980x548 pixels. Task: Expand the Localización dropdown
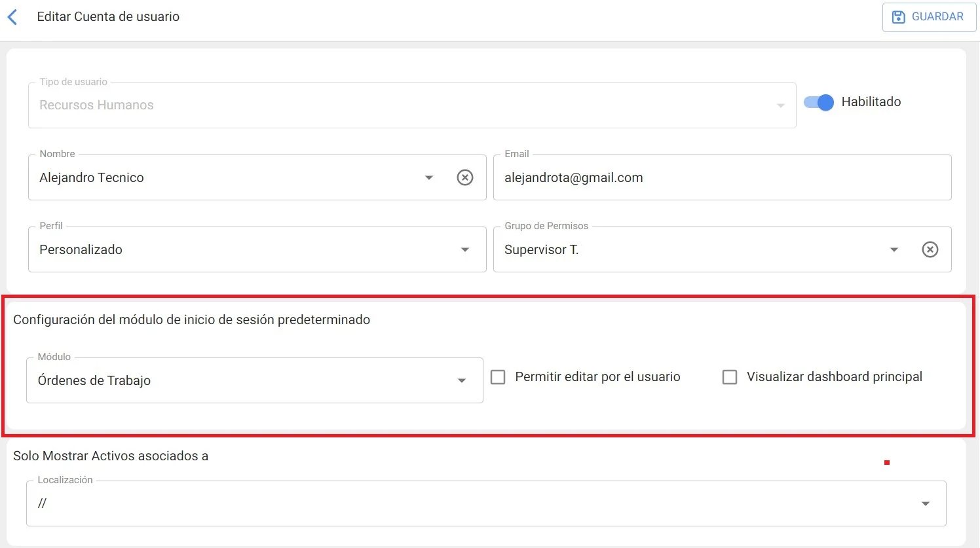925,503
